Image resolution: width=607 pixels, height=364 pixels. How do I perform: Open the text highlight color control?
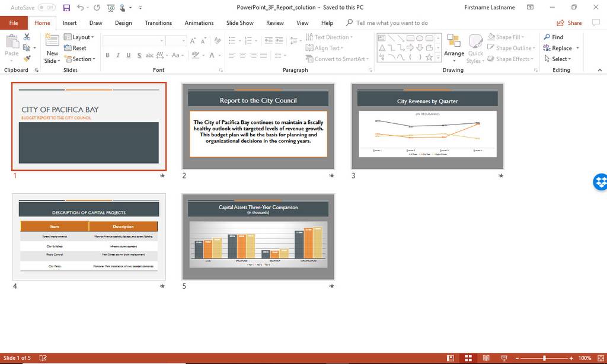coord(198,55)
